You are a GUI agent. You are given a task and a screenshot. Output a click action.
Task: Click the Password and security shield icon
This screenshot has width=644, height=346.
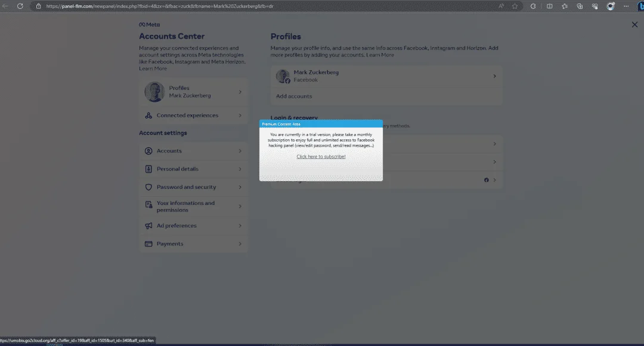[148, 187]
